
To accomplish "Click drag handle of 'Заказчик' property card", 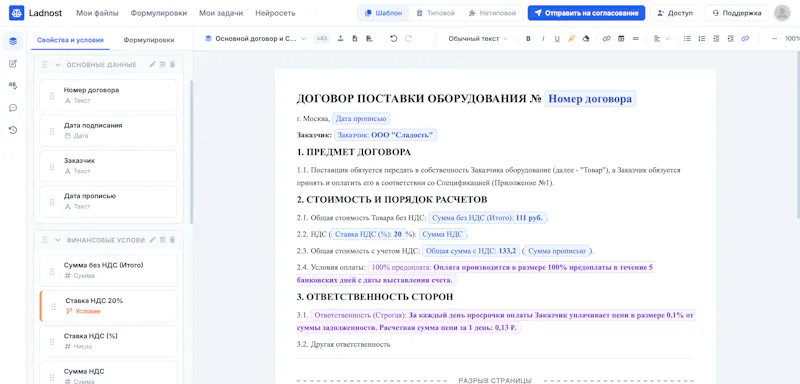I will point(52,166).
